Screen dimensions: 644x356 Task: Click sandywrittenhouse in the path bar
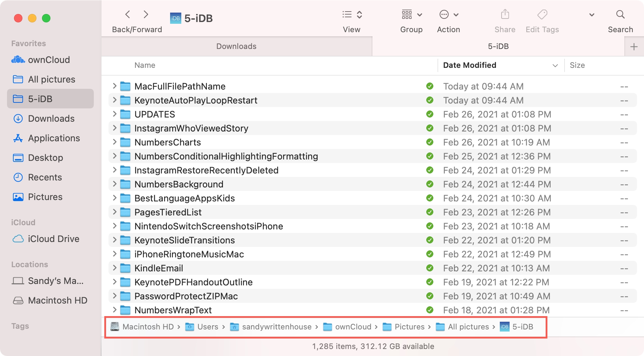(271, 327)
